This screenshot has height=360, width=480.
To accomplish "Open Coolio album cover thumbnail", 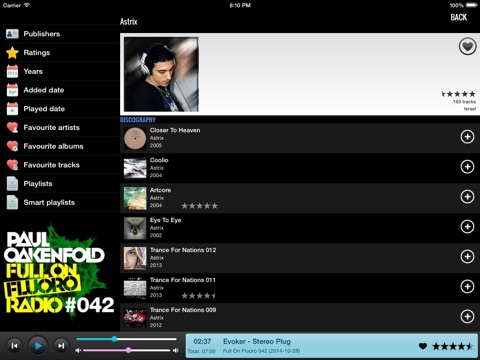I will [135, 168].
